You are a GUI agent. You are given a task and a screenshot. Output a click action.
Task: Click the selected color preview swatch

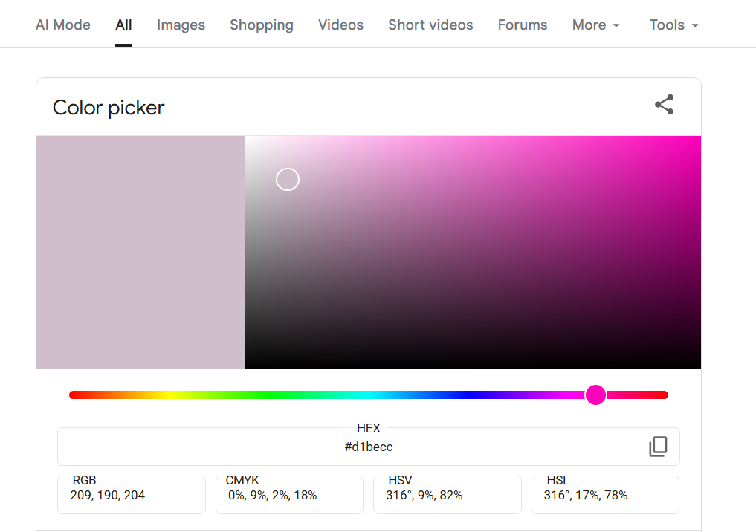tap(140, 253)
